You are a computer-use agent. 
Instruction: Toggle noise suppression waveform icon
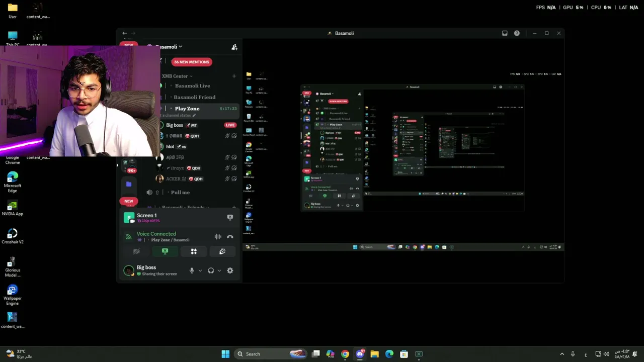click(218, 236)
